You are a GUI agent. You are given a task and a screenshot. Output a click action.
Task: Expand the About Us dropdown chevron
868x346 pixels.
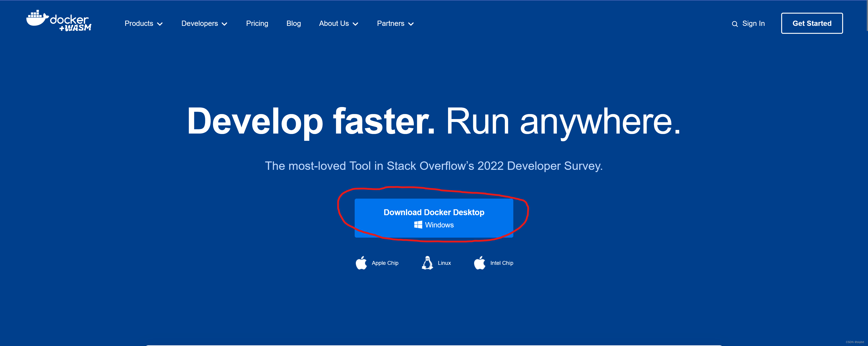point(355,24)
